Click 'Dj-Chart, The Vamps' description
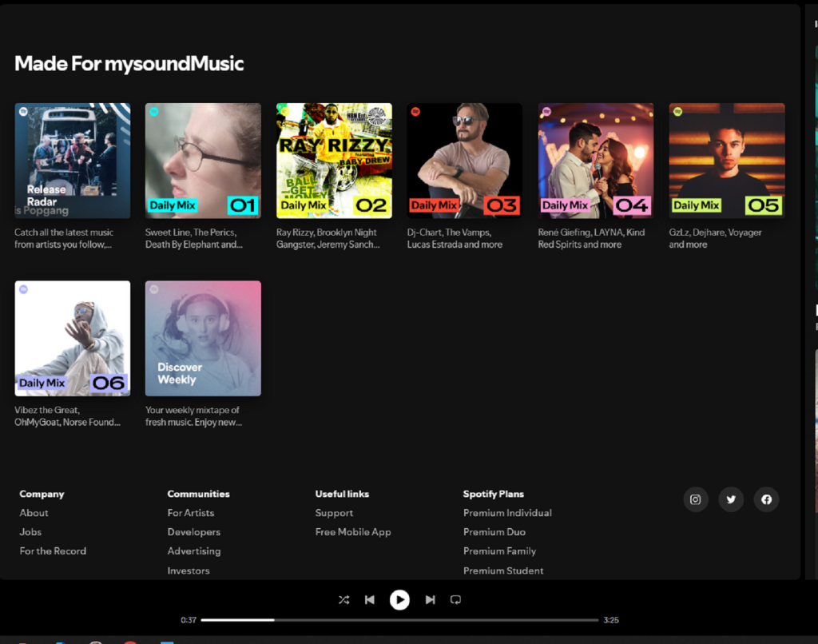Screen dimensions: 818x644 (455, 238)
